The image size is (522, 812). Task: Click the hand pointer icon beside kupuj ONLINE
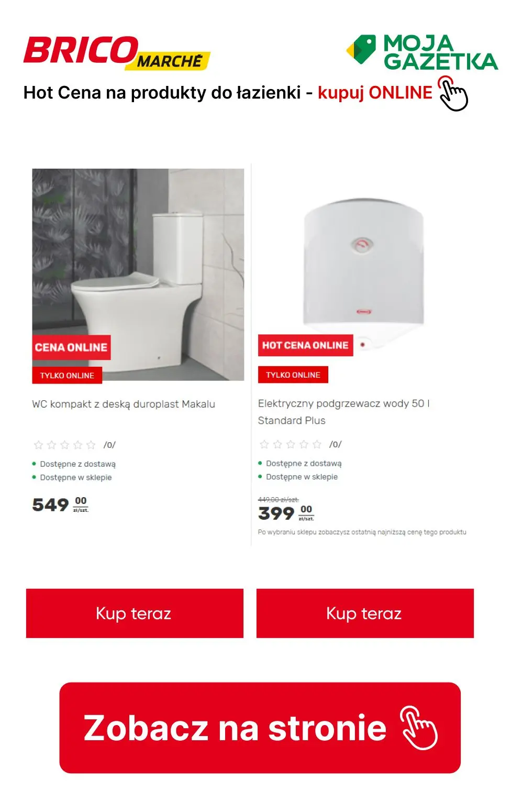pos(452,93)
